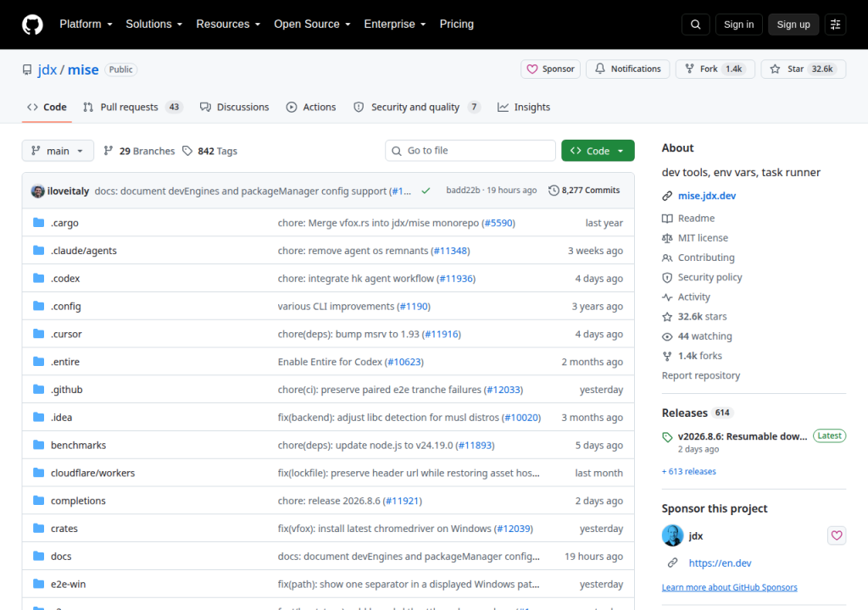
Task: Click iloveitaly avatar image
Action: 37,191
